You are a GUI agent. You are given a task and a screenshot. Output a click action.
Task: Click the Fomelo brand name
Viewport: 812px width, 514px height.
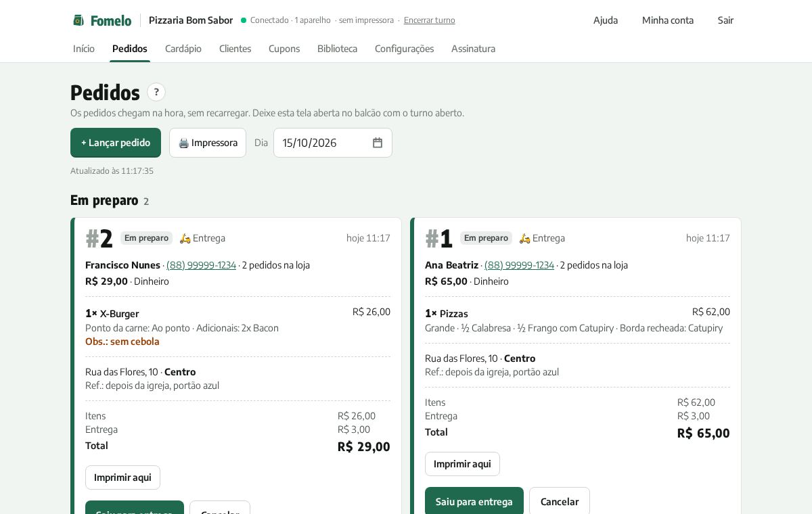pyautogui.click(x=111, y=20)
